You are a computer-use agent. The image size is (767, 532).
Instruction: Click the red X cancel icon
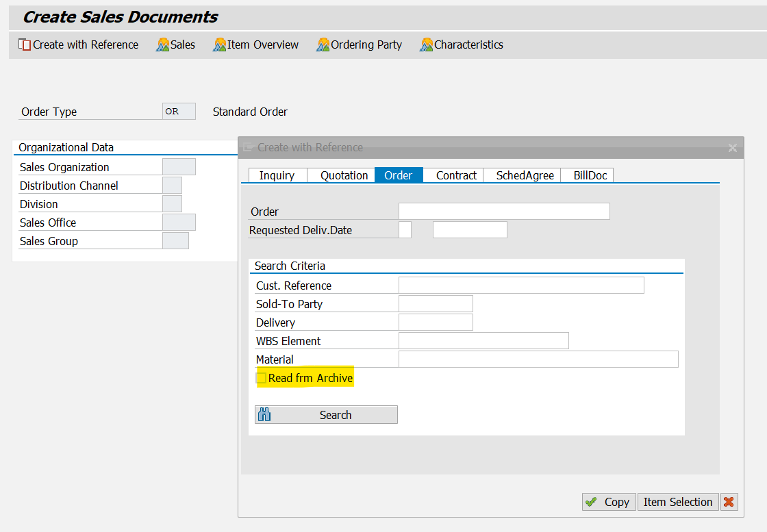pos(729,502)
